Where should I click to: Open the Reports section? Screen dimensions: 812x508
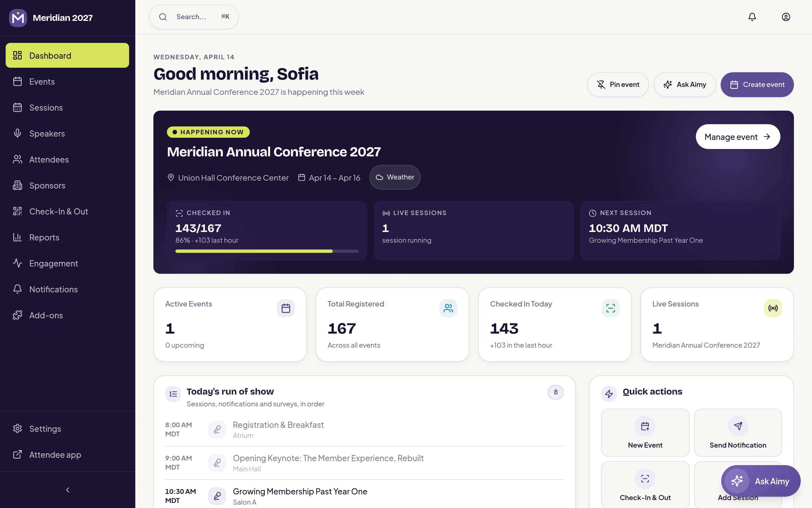tap(67, 238)
